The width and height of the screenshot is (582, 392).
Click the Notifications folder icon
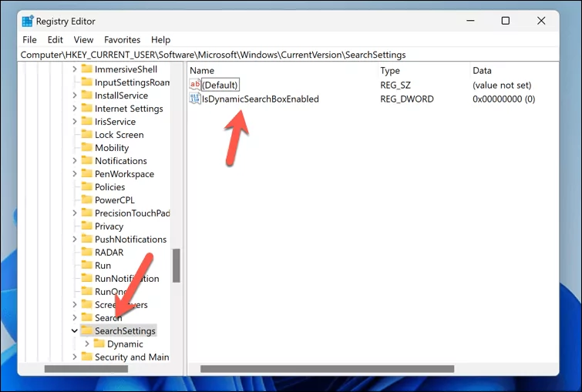[87, 161]
